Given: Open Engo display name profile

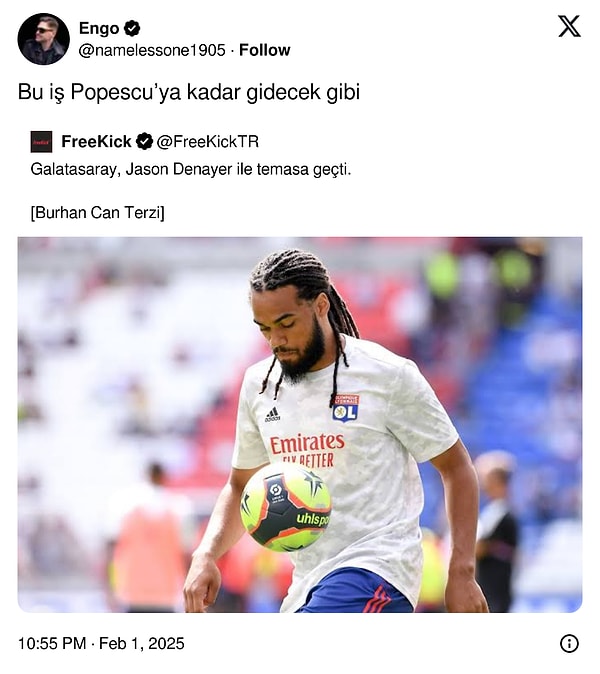Looking at the screenshot, I should [99, 28].
